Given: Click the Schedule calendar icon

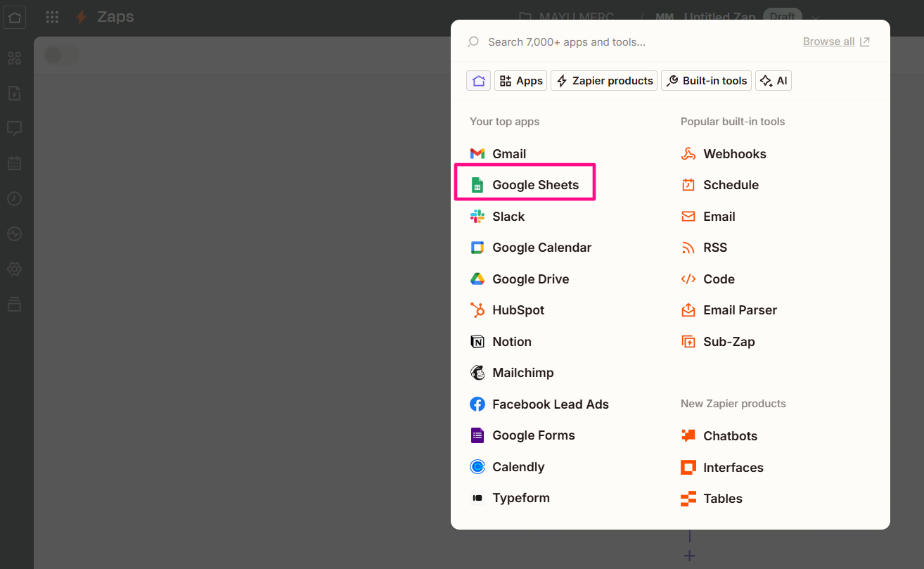Looking at the screenshot, I should click(688, 185).
